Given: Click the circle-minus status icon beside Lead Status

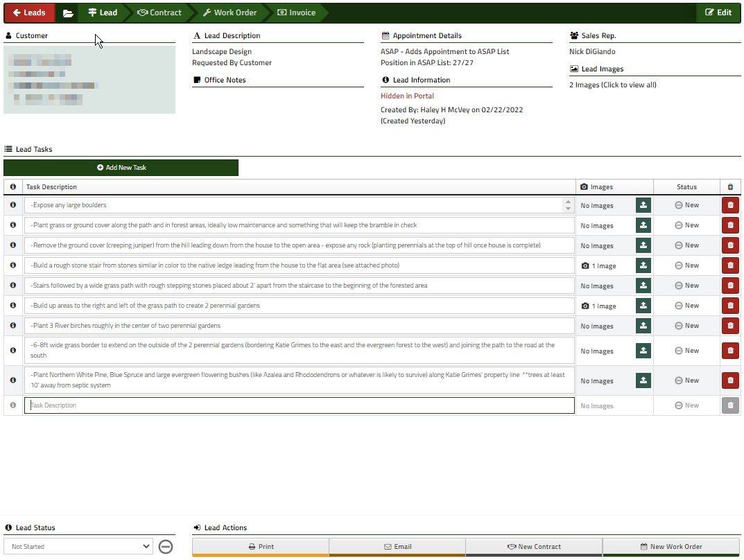Looking at the screenshot, I should [166, 547].
